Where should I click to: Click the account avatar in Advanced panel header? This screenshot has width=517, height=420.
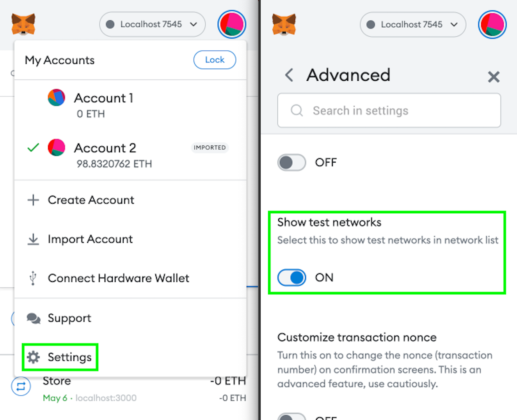point(492,24)
